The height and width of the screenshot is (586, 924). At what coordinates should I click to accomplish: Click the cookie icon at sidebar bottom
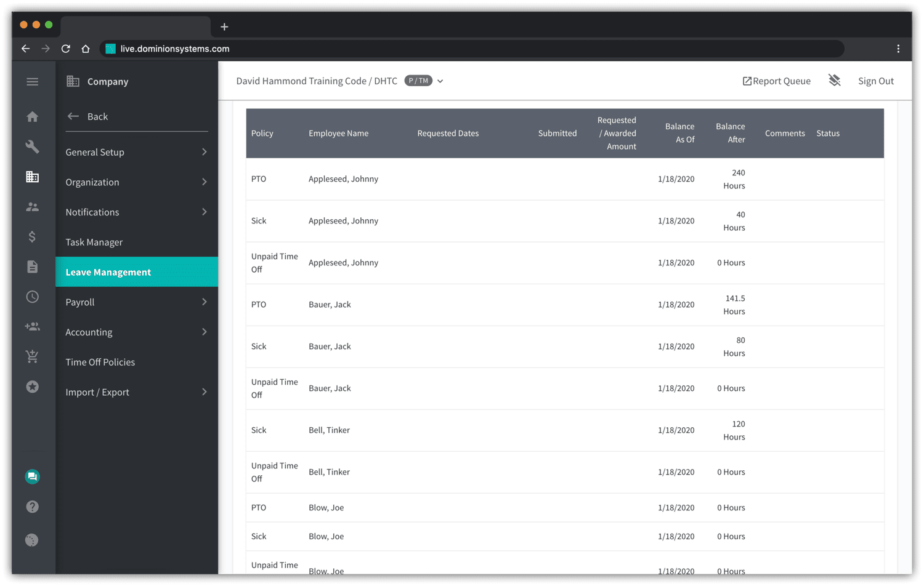tap(32, 540)
